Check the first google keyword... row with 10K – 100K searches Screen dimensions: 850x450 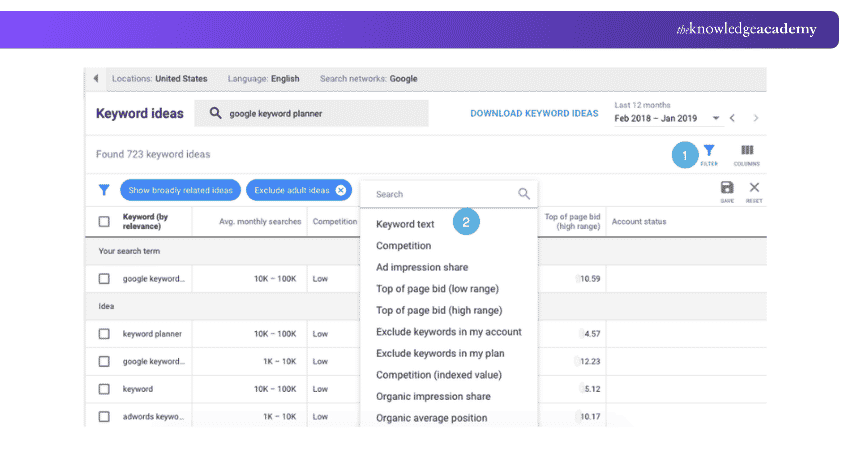click(x=104, y=279)
